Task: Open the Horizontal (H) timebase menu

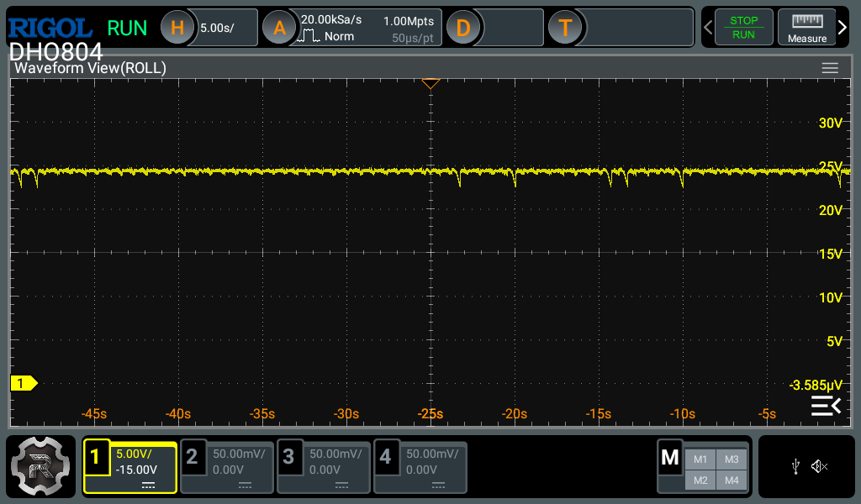Action: click(177, 28)
